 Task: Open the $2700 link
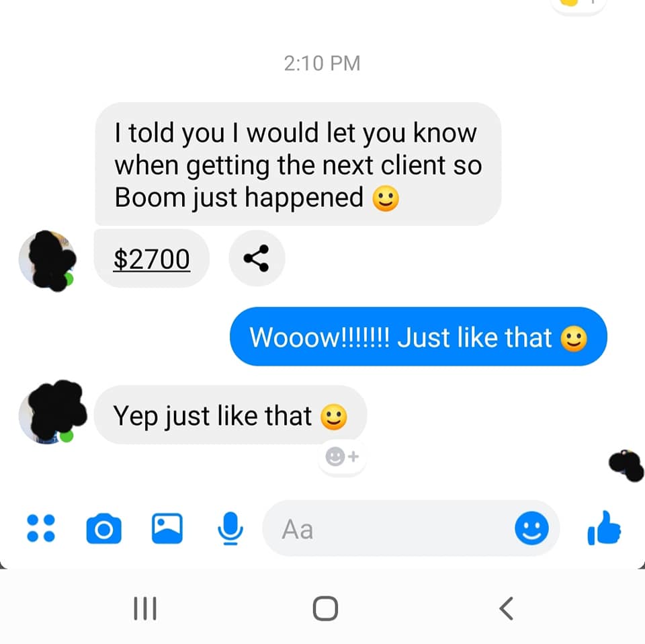click(151, 259)
